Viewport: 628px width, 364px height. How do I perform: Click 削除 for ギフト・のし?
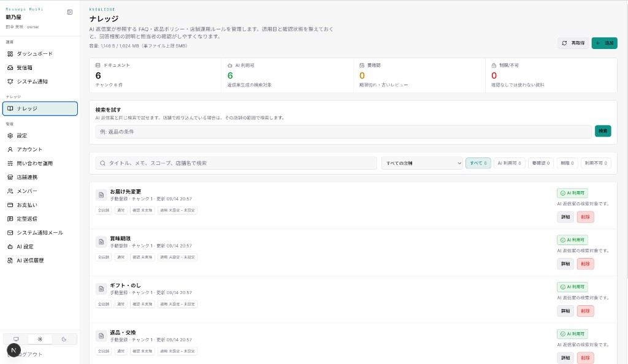tap(585, 311)
